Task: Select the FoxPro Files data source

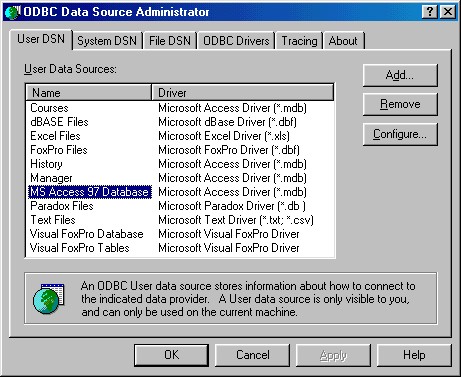Action: click(59, 150)
